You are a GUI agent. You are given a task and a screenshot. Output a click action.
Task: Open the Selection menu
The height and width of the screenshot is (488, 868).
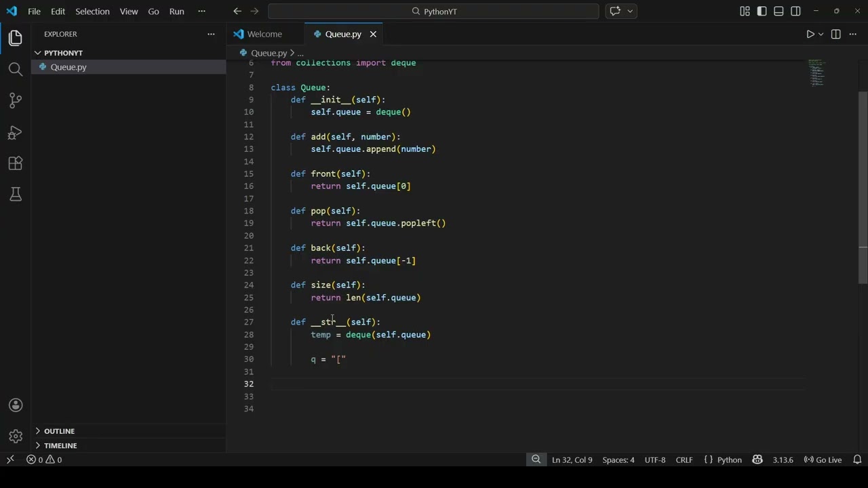(x=92, y=11)
